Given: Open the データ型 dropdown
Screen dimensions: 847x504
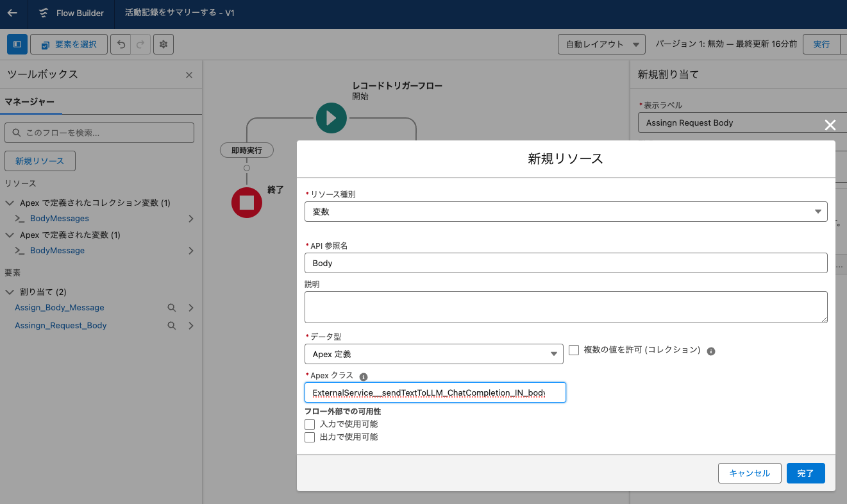Looking at the screenshot, I should (434, 354).
